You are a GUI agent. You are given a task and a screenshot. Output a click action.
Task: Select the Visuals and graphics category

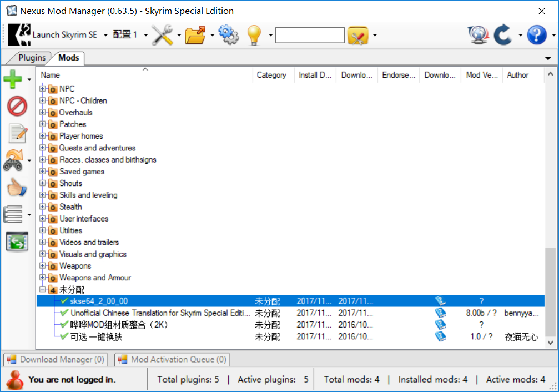click(x=93, y=254)
